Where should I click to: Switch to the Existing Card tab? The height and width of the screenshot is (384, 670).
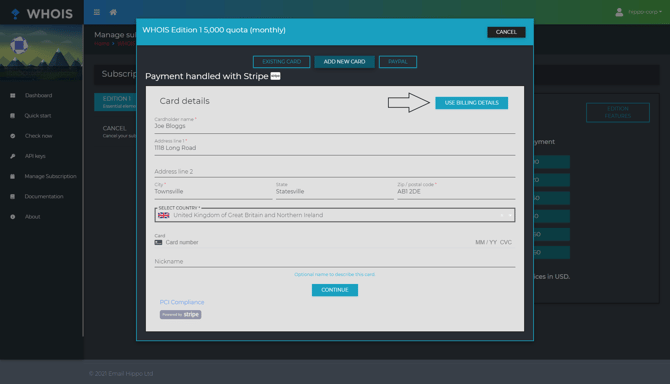pos(282,62)
